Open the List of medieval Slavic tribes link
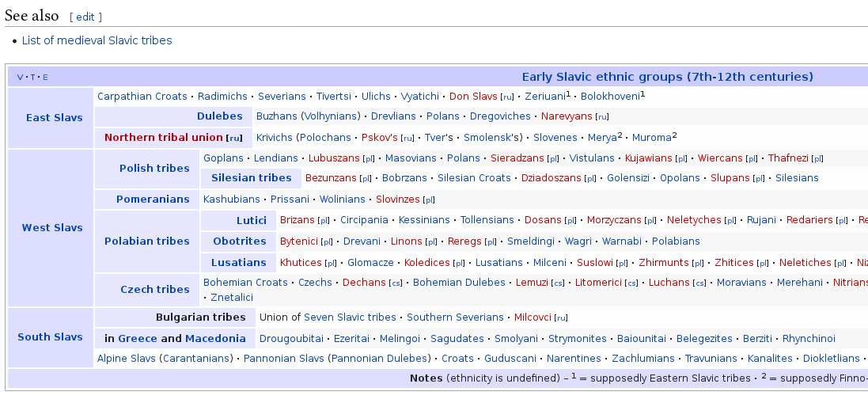The height and width of the screenshot is (403, 868). [97, 40]
